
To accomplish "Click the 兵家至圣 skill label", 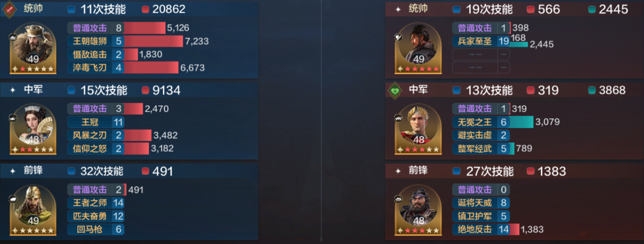I will pyautogui.click(x=475, y=41).
